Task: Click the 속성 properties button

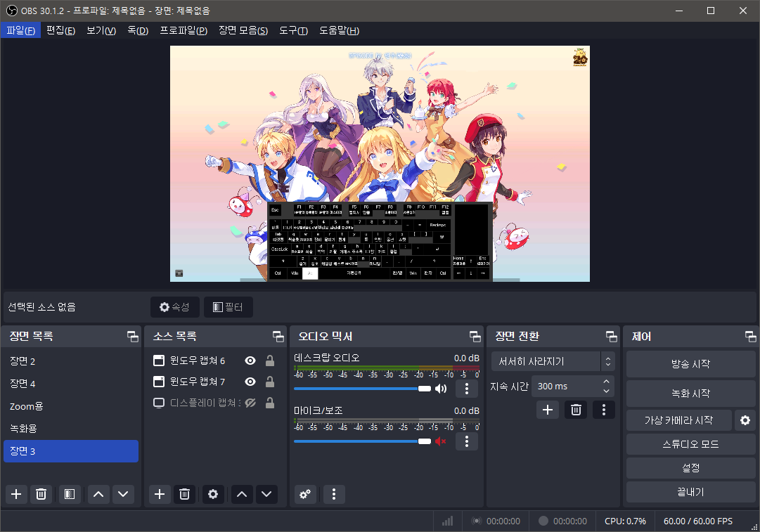Action: (175, 307)
